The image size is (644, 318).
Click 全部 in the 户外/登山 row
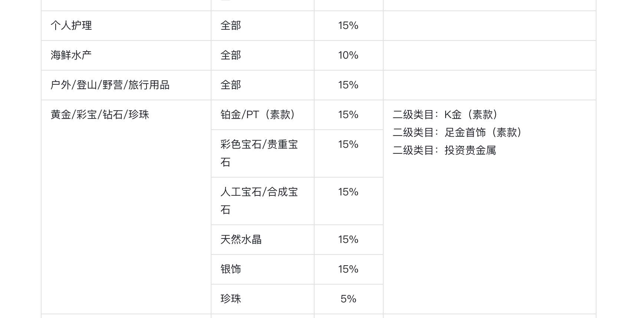[x=231, y=85]
